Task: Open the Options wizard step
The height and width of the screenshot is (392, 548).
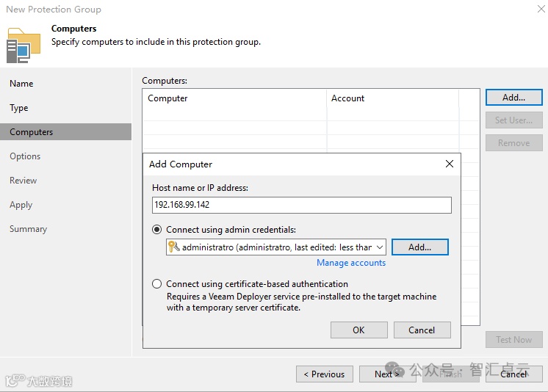Action: (25, 156)
